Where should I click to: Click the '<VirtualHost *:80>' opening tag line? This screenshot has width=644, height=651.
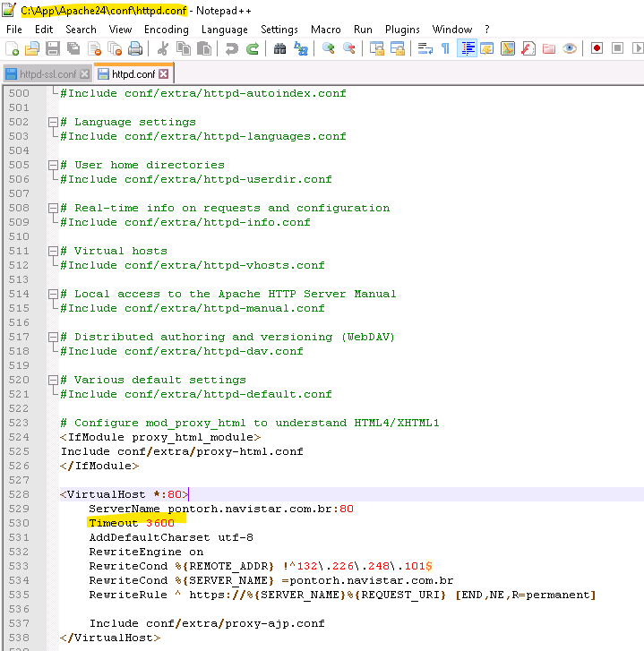[125, 494]
